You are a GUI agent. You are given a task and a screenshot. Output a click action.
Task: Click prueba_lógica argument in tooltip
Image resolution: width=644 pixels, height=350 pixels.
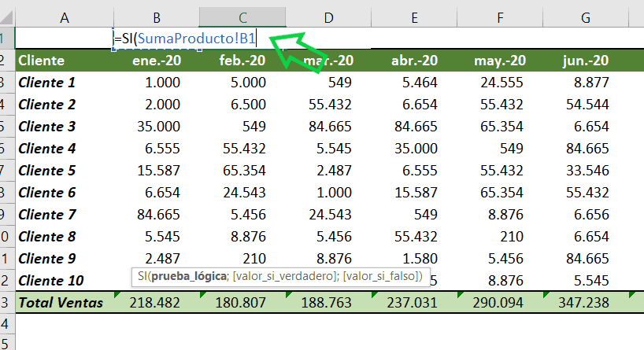(188, 276)
